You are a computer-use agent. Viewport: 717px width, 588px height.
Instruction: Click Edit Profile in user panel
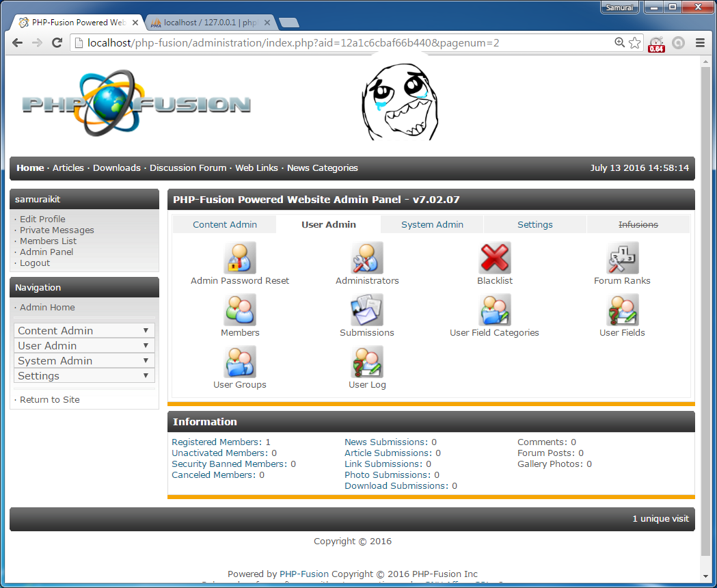(42, 219)
